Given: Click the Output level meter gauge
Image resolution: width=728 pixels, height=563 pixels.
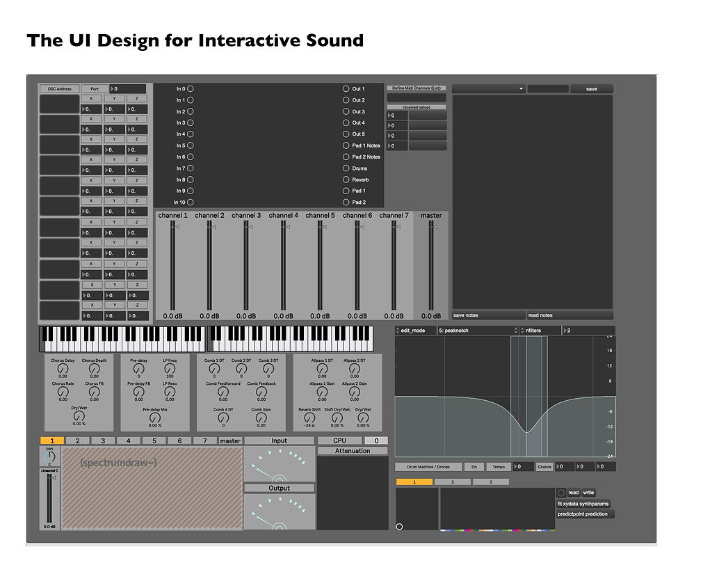Looking at the screenshot, I should pos(279,511).
